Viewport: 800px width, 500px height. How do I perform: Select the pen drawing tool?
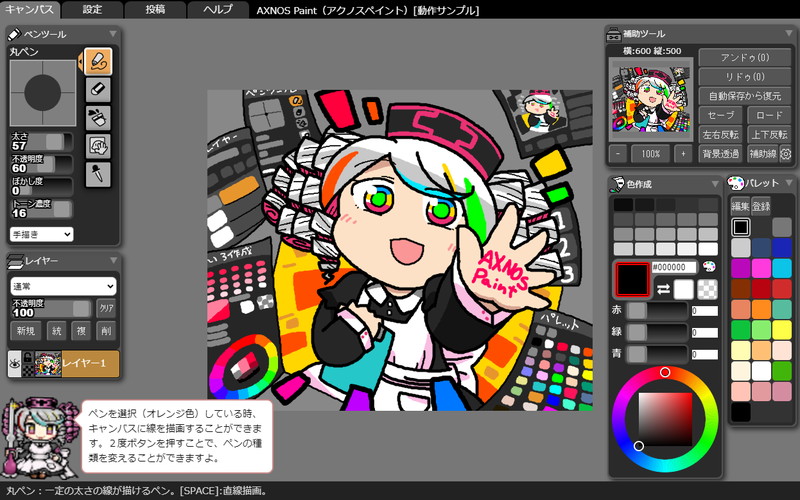click(98, 62)
